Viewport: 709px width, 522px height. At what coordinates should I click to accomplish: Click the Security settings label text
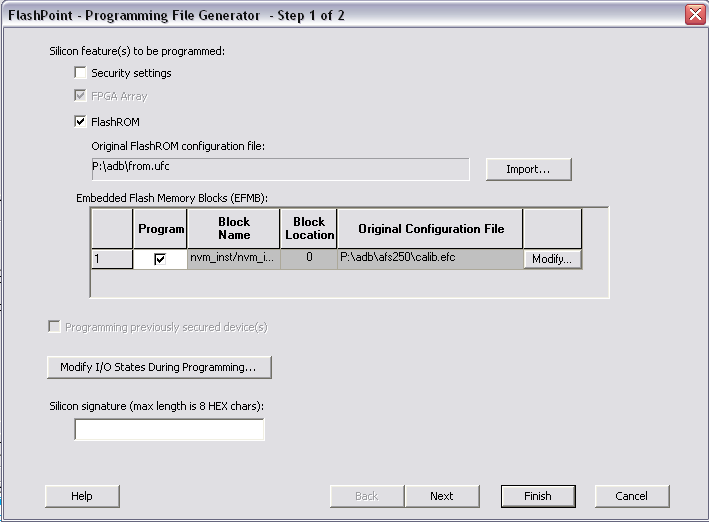(x=131, y=73)
